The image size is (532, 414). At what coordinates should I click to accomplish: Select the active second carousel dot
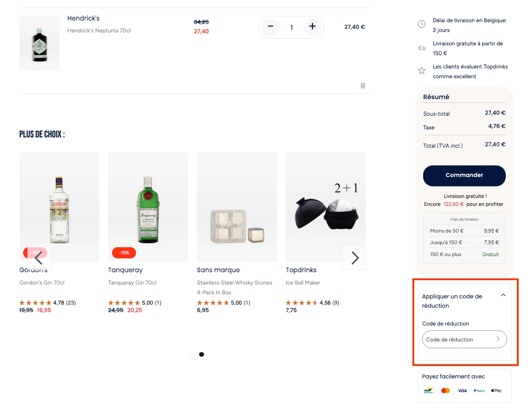pos(201,354)
